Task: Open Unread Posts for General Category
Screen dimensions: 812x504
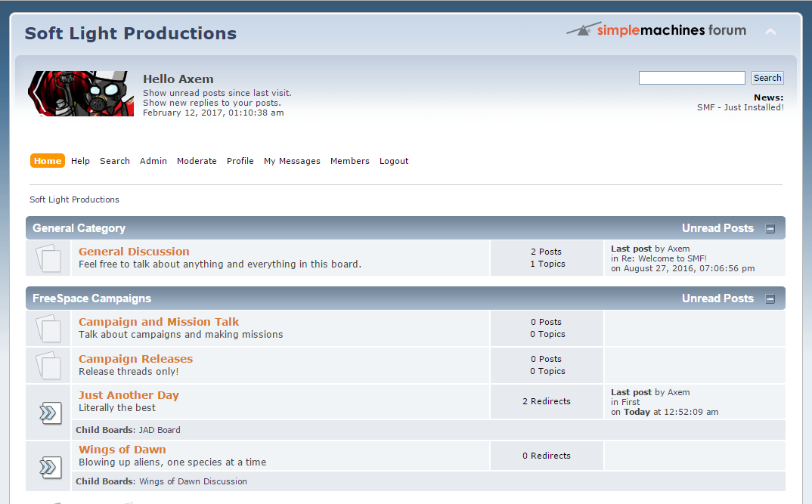Action: click(717, 228)
